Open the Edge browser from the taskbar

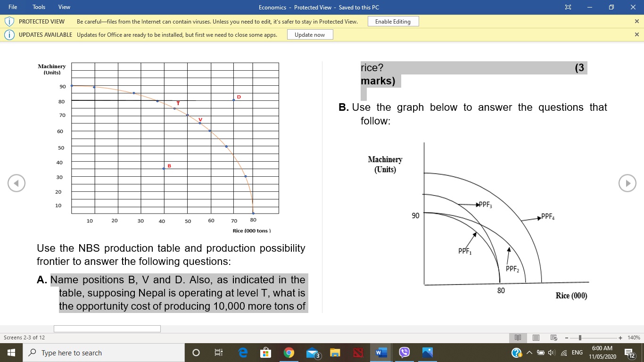(x=242, y=352)
